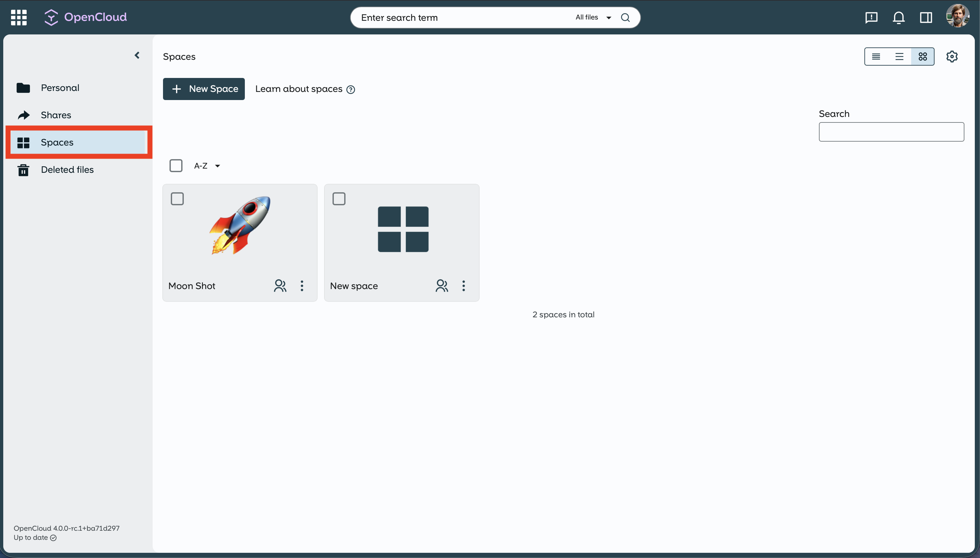Toggle the right sidebar panel
This screenshot has height=558, width=980.
point(926,17)
